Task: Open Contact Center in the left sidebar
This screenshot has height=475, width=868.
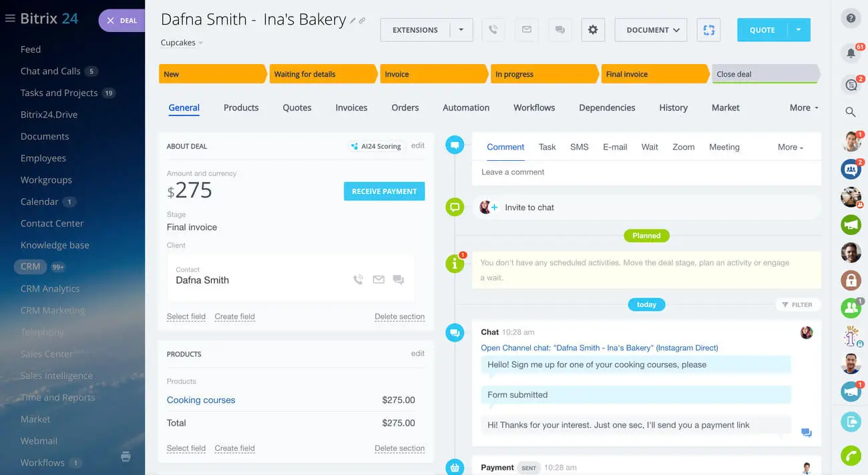Action: (x=52, y=223)
